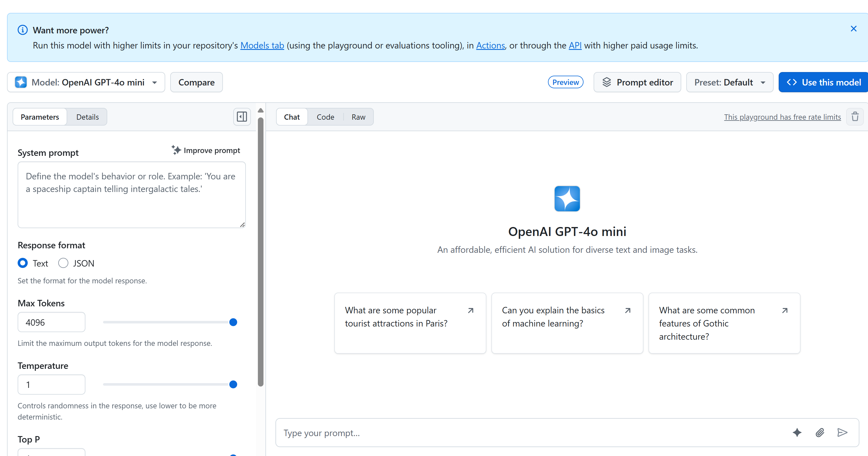Send the prompt with the send icon
Image resolution: width=868 pixels, height=456 pixels.
click(843, 433)
